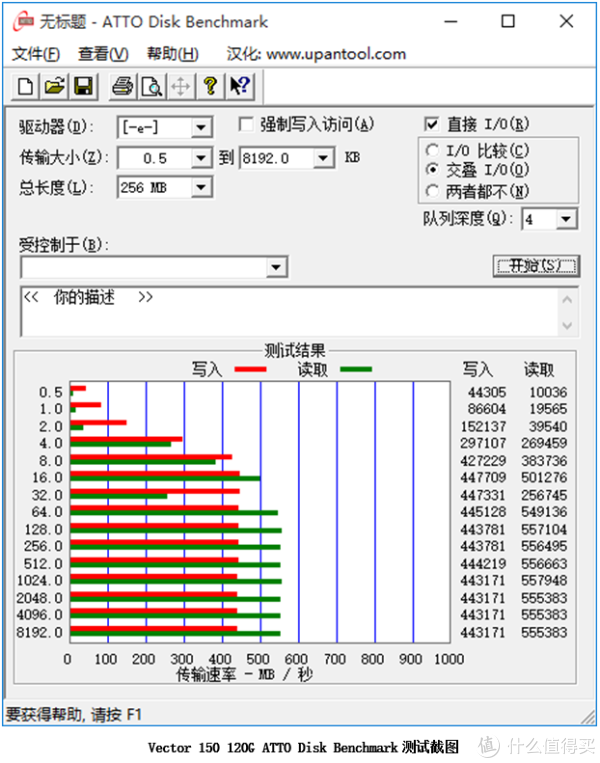Click description box scroll up arrow
The width and height of the screenshot is (600, 763).
pos(567,300)
